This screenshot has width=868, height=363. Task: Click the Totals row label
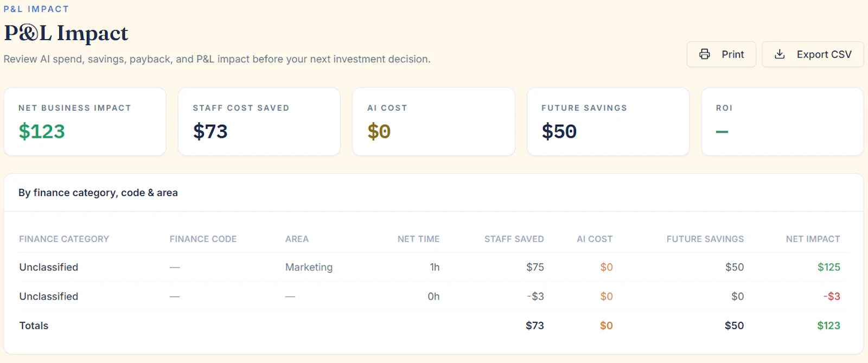pos(34,326)
